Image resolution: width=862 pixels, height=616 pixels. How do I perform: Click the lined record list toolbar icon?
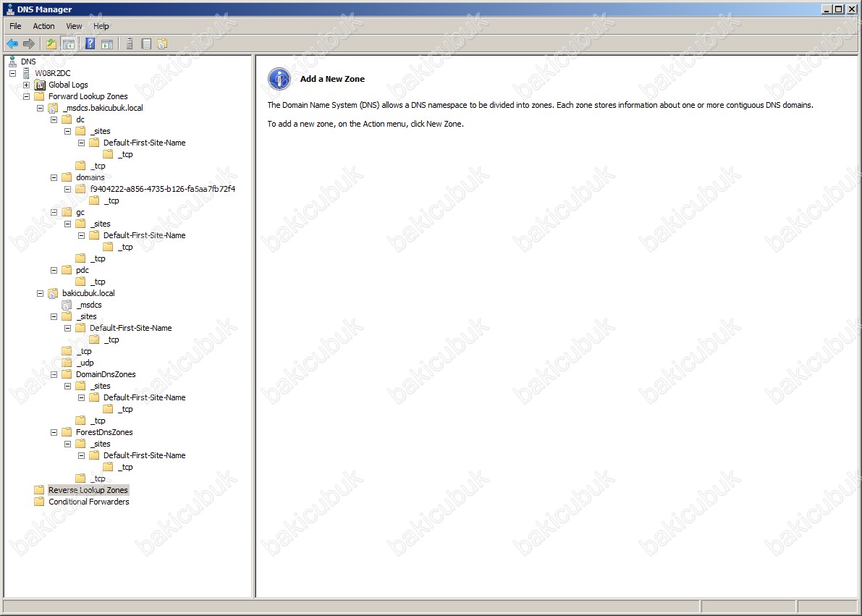pyautogui.click(x=146, y=44)
